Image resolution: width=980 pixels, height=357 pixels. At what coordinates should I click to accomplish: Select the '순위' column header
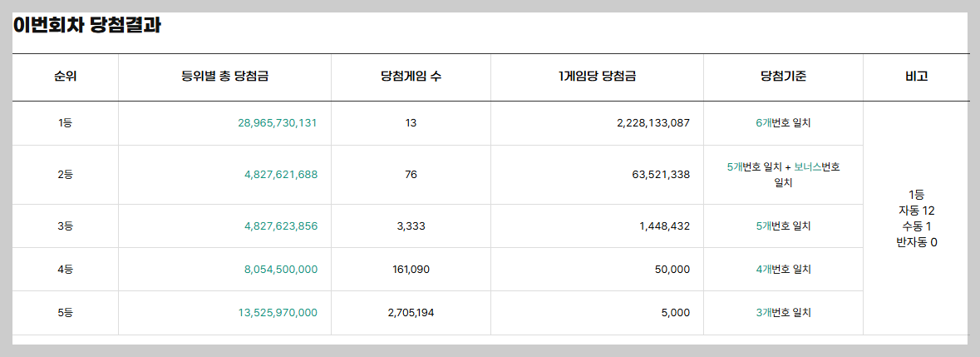(x=65, y=77)
